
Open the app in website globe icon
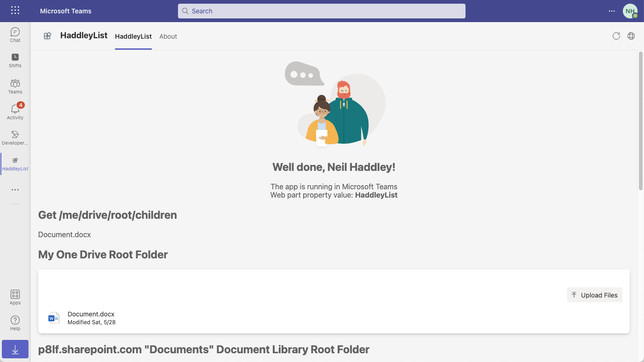(x=631, y=36)
